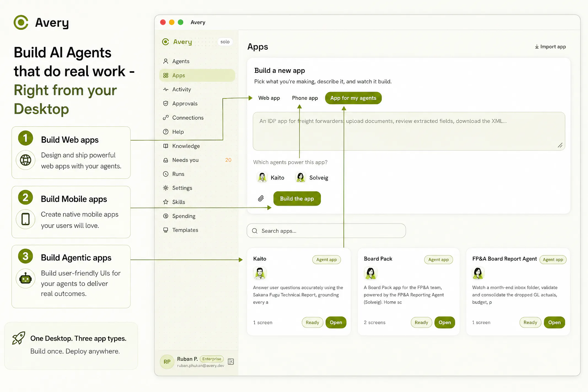
Task: Click avatar on FP&A Board Report Agent card
Action: coord(478,273)
